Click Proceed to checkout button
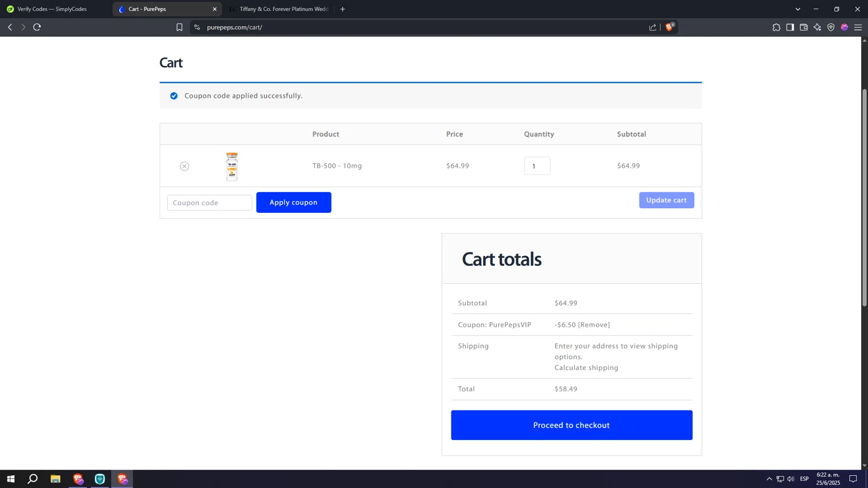This screenshot has width=868, height=488. 571,425
